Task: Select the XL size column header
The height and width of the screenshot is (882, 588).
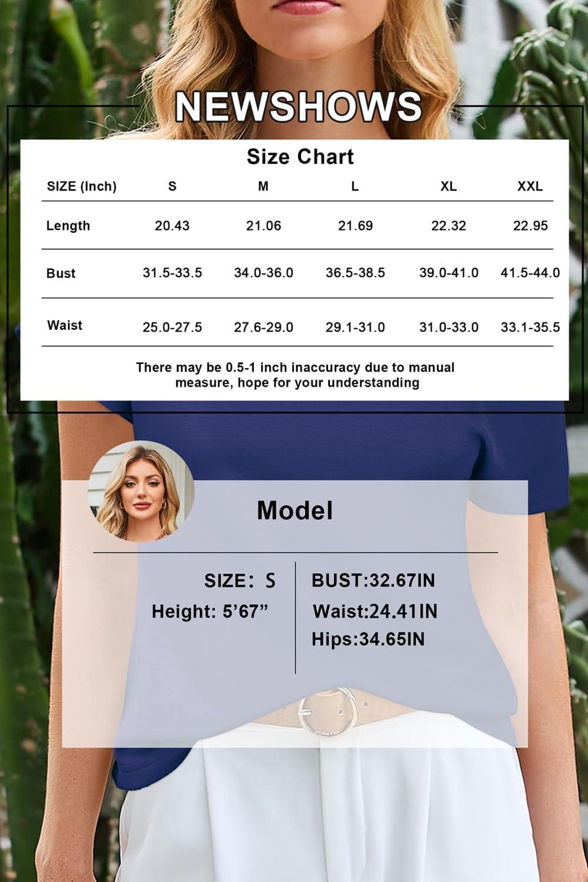Action: pyautogui.click(x=448, y=186)
